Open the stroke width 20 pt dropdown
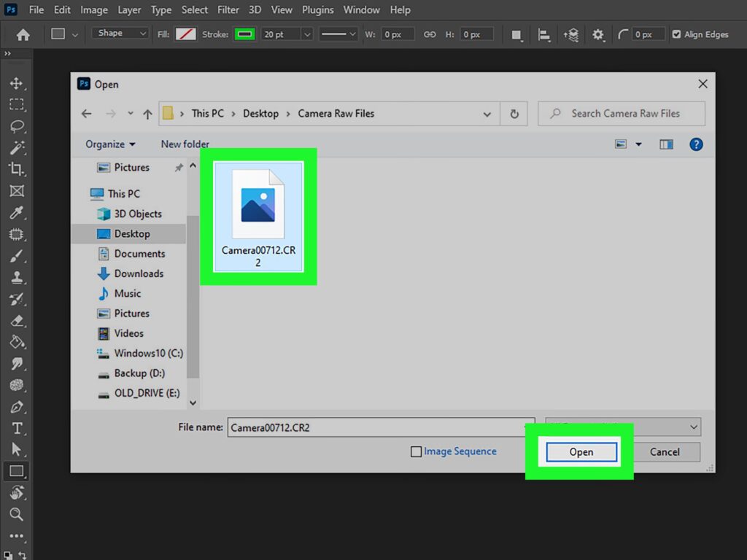The height and width of the screenshot is (560, 747). click(306, 34)
